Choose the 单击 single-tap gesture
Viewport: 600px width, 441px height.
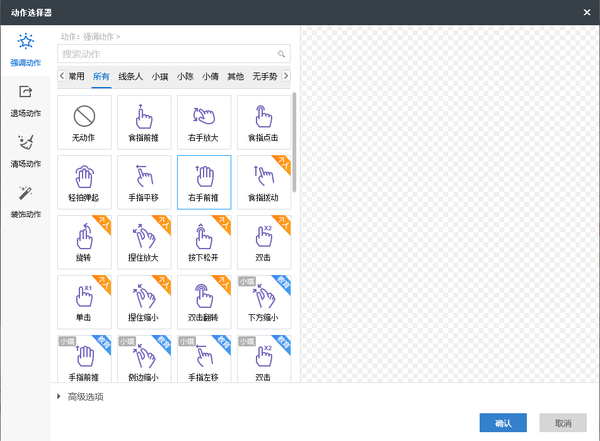[84, 302]
